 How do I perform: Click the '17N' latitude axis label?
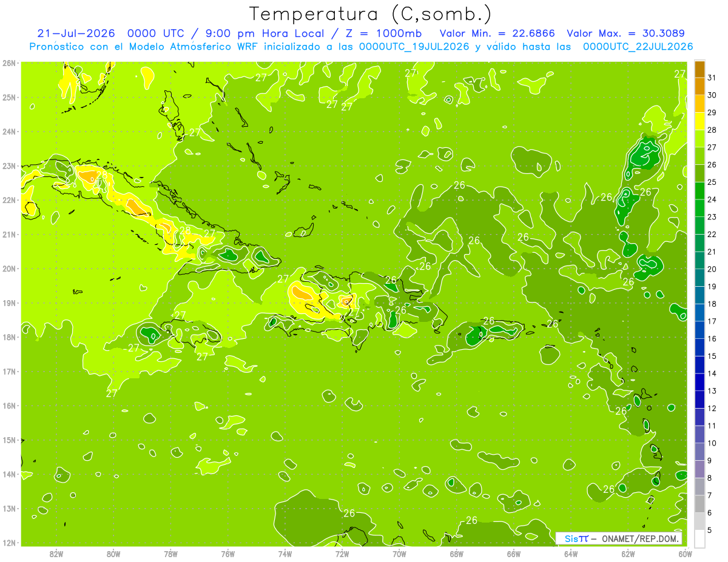tap(9, 371)
